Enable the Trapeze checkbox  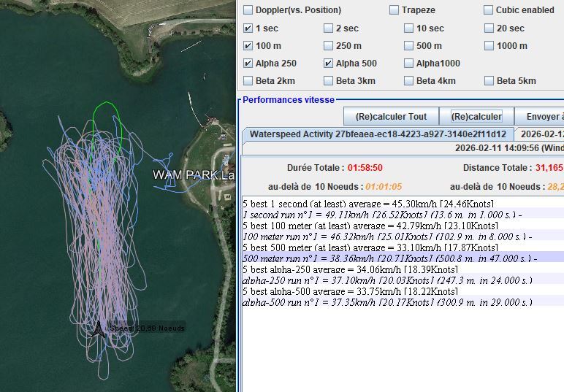click(394, 9)
